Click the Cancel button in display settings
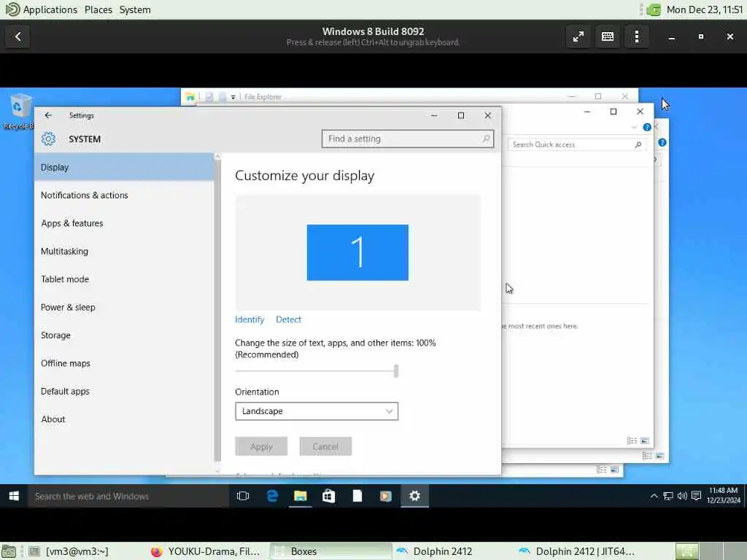 coord(325,447)
